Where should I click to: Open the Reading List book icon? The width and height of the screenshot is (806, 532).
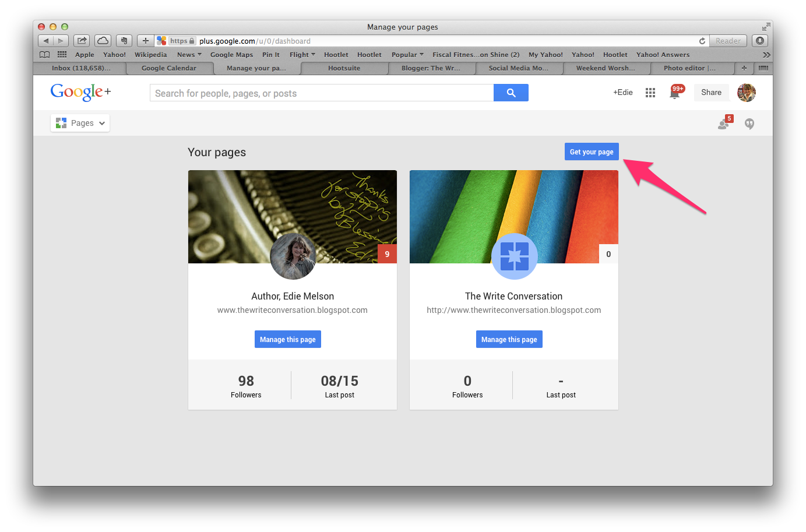[x=45, y=55]
